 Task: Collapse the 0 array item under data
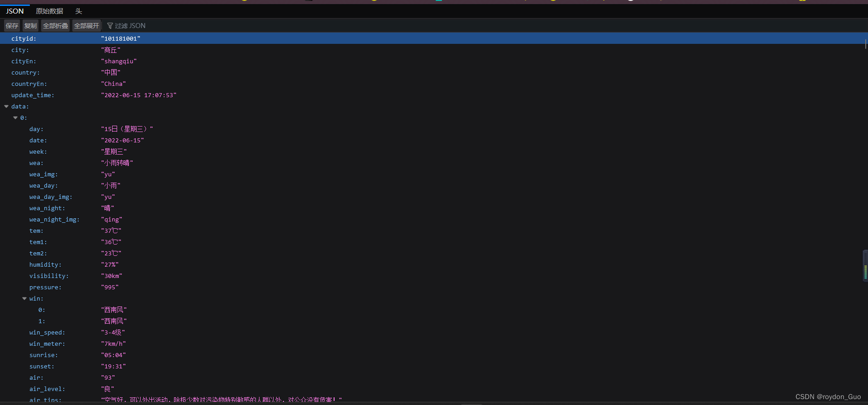coord(15,118)
